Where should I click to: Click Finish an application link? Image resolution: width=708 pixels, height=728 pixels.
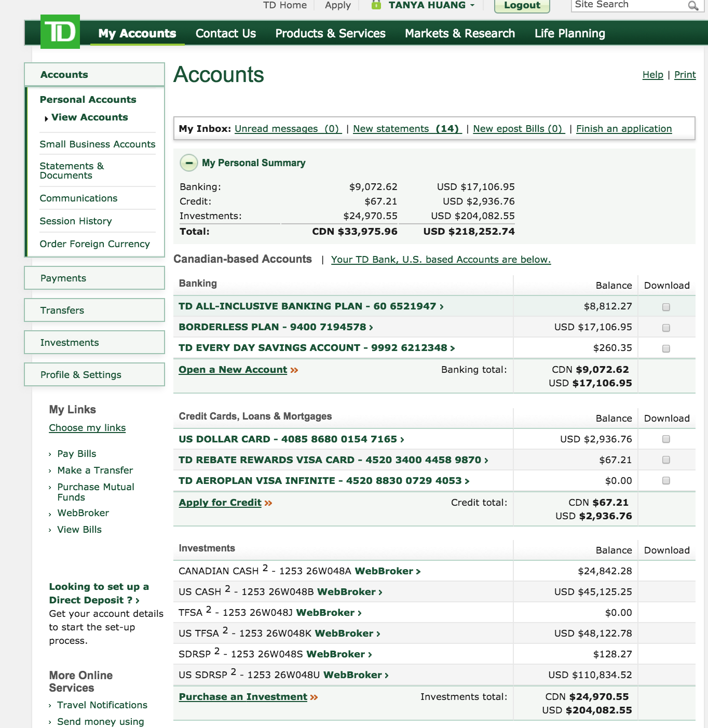624,129
